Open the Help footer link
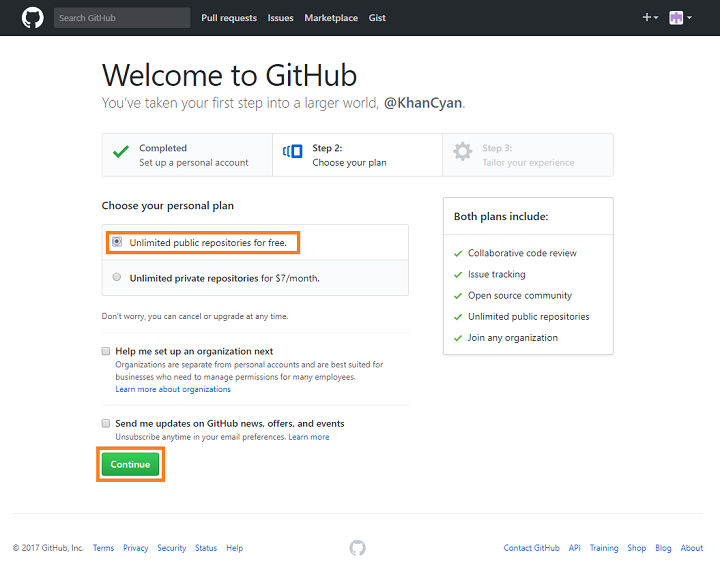The image size is (720, 563). pos(234,548)
